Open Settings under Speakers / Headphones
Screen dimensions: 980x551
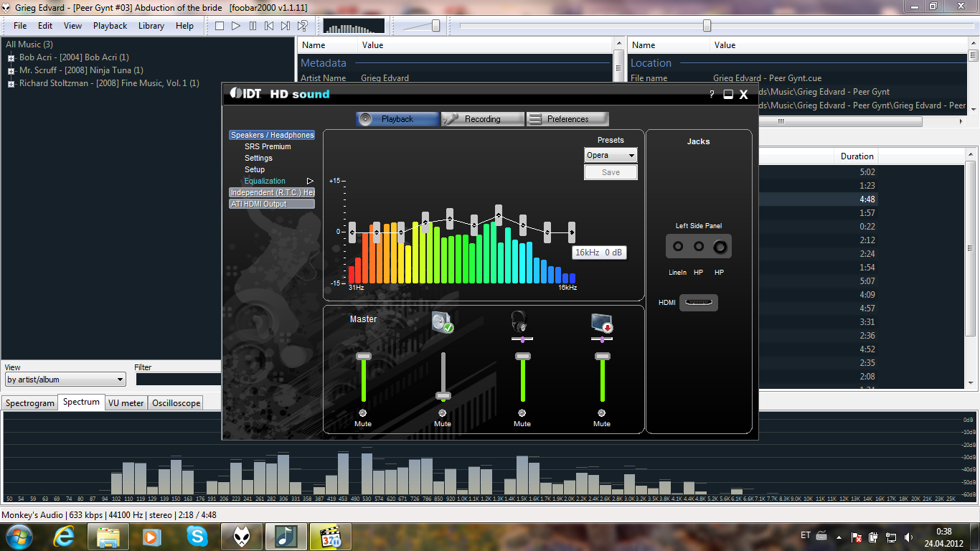(x=258, y=158)
